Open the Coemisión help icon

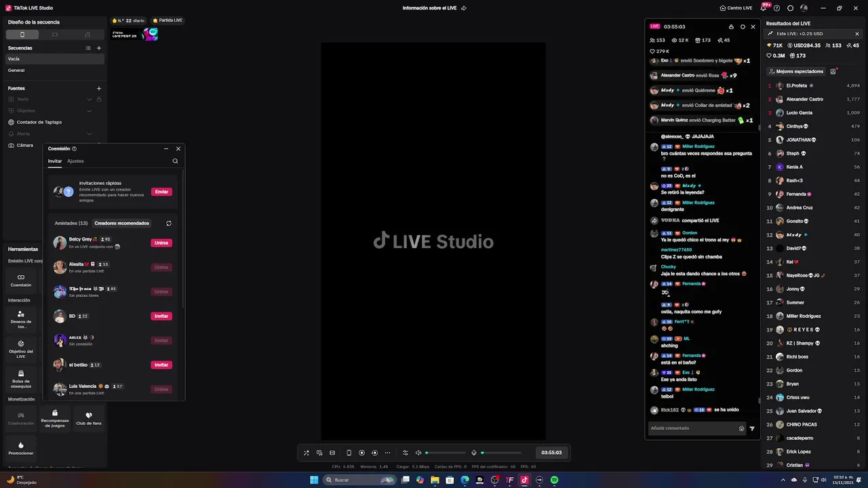74,148
